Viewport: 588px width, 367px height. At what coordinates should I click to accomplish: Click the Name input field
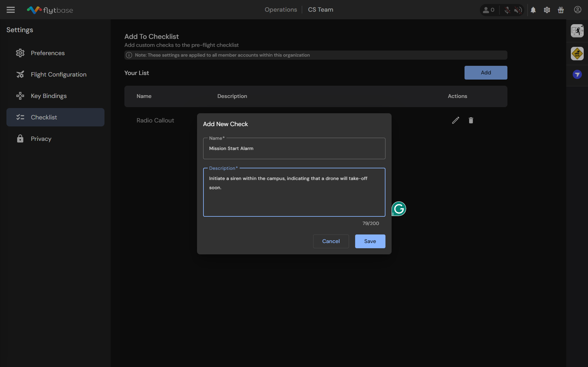point(294,148)
